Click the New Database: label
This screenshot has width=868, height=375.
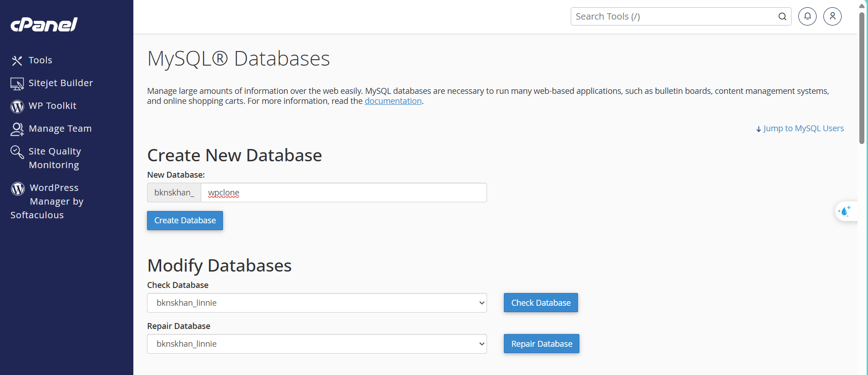coord(176,175)
